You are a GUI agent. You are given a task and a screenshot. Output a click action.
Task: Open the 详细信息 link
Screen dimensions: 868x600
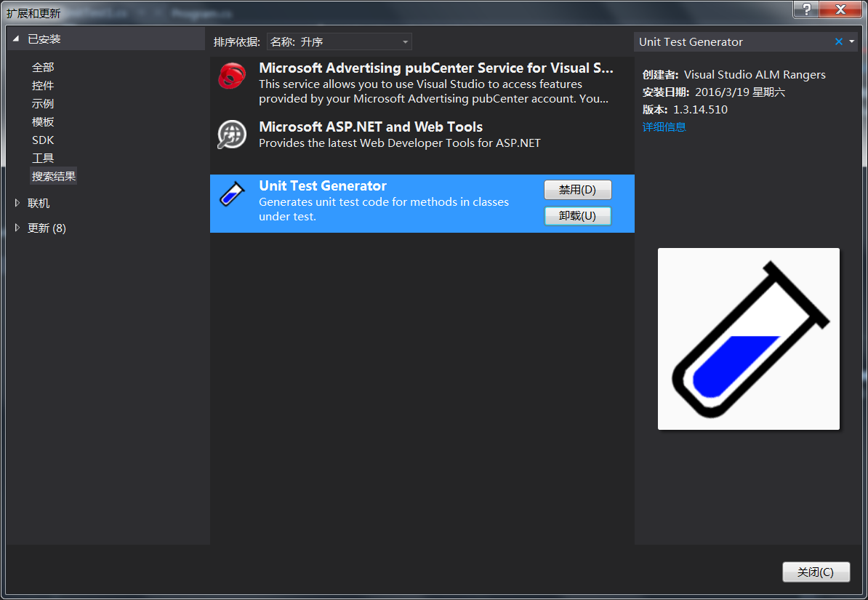(664, 127)
